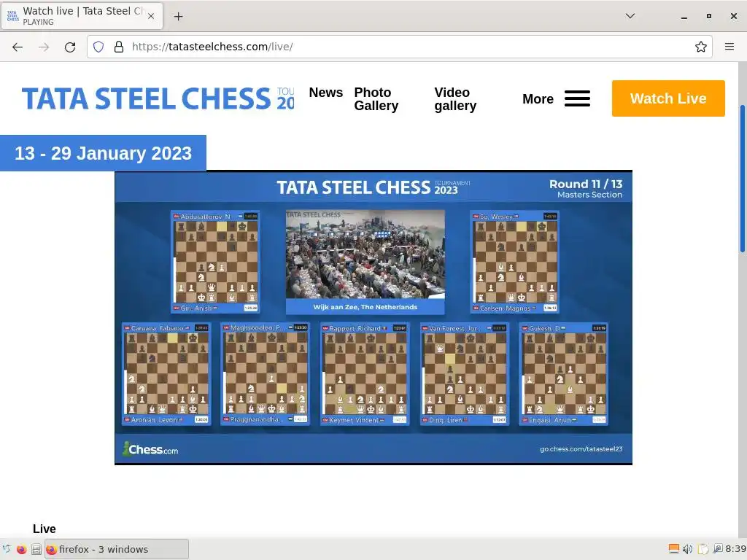Launch Firefox from the taskbar launcher icon

pyautogui.click(x=21, y=549)
